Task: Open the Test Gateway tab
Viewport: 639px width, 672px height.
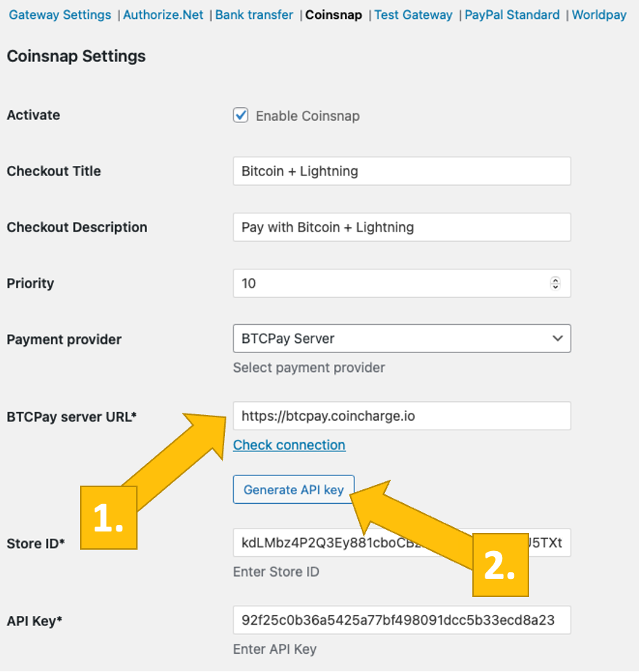Action: (413, 15)
